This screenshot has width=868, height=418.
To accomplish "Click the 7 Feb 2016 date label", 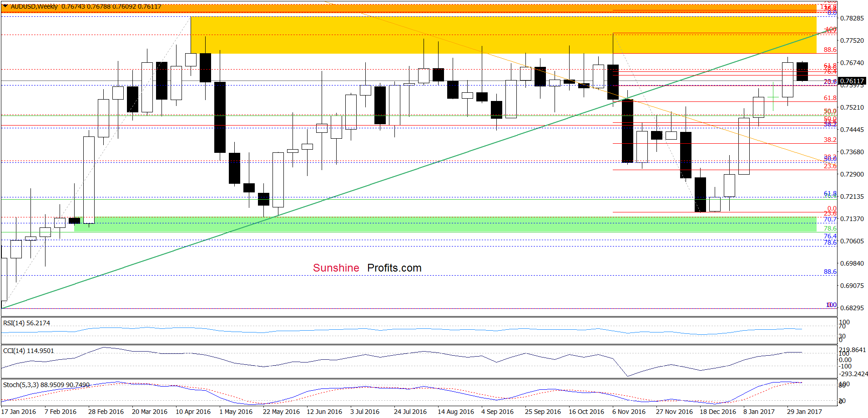I will (61, 412).
